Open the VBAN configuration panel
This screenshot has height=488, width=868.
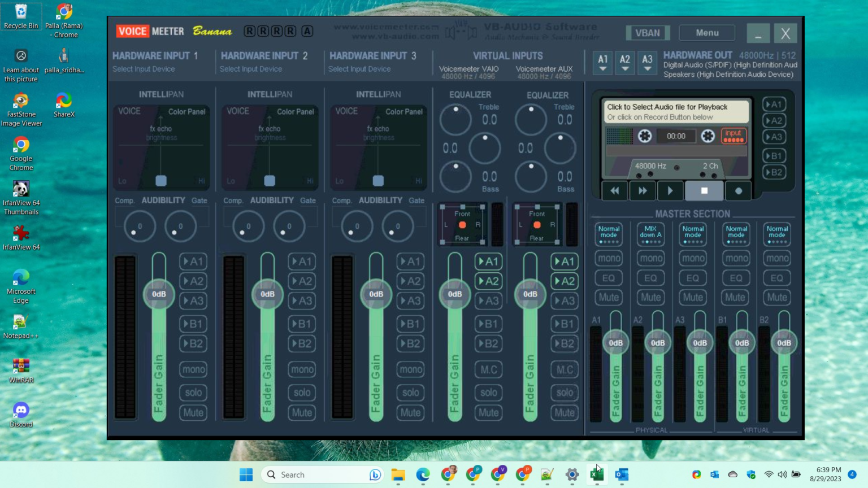pos(648,32)
